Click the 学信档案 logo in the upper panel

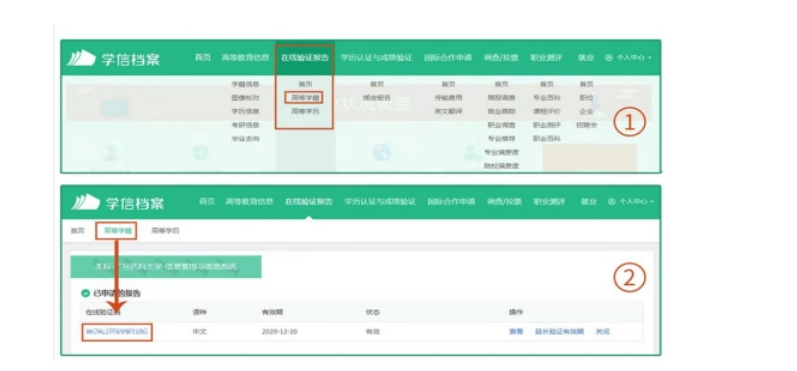113,58
